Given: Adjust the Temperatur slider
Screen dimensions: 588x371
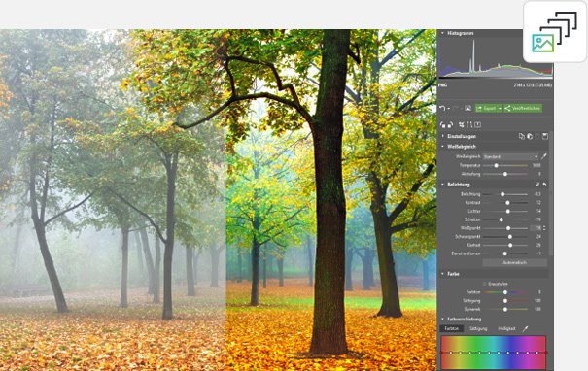Looking at the screenshot, I should pos(497,165).
